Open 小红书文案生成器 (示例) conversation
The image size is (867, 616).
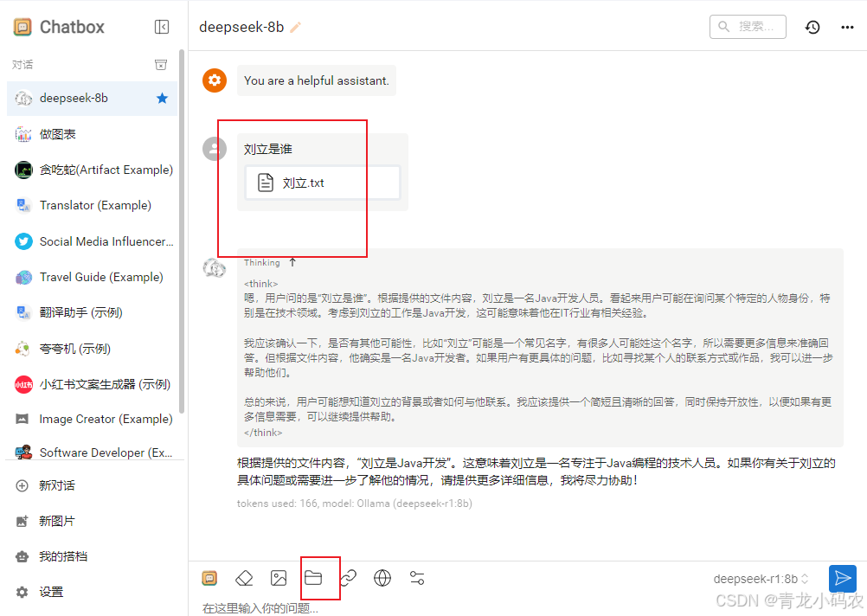point(92,384)
